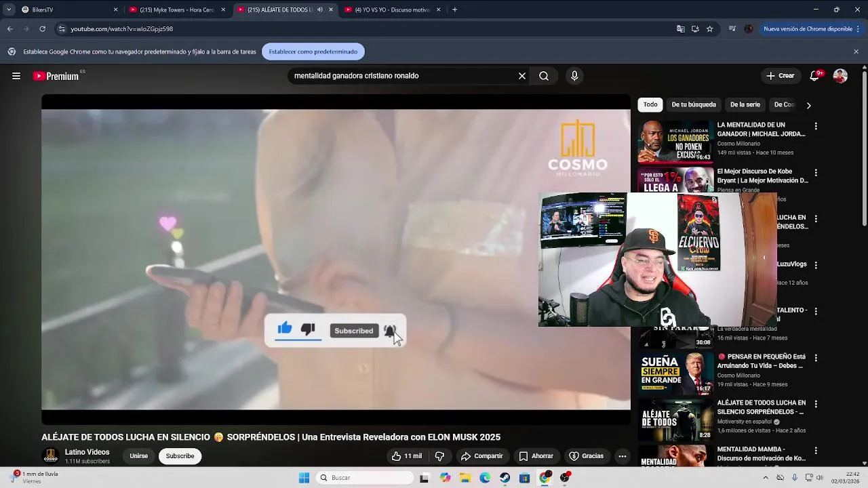Share the video via Compartir
Viewport: 868px width, 488px height.
[x=481, y=456]
